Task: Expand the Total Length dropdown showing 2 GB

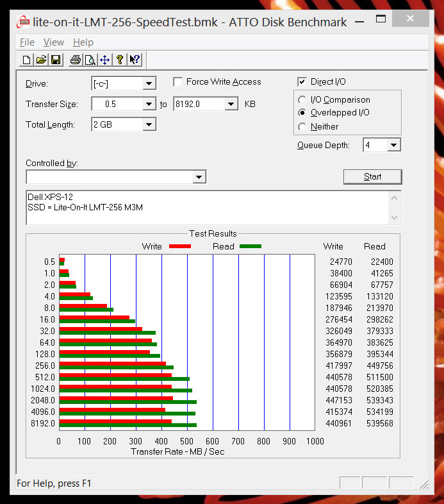Action: pyautogui.click(x=149, y=124)
